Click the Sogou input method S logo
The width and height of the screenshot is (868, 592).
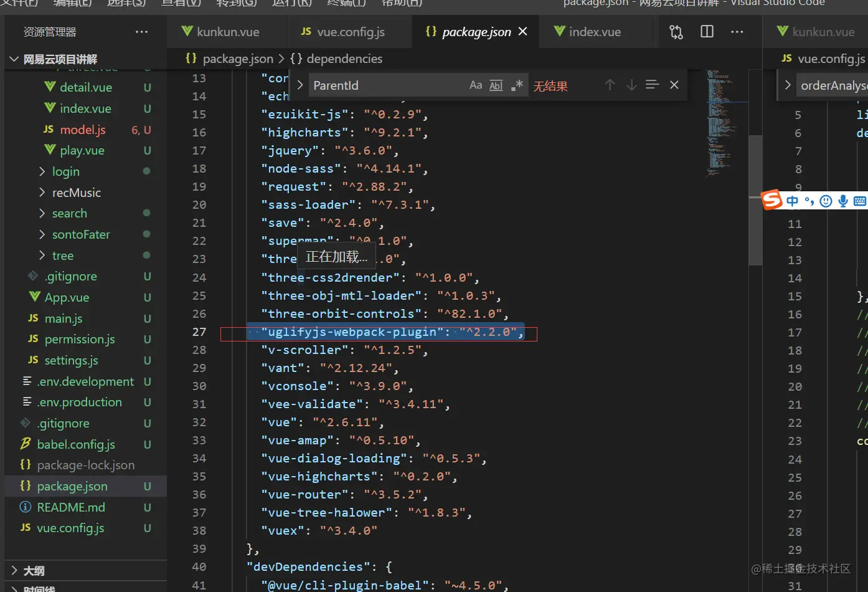772,200
